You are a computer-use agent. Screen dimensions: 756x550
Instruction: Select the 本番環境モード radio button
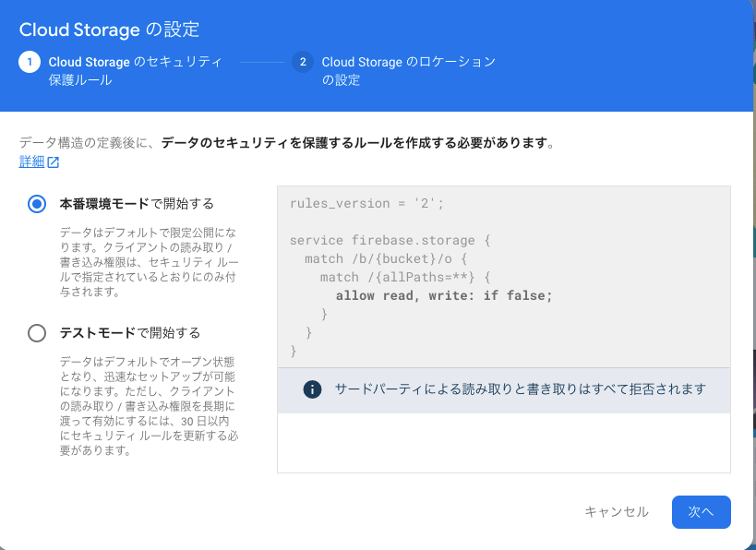(37, 204)
